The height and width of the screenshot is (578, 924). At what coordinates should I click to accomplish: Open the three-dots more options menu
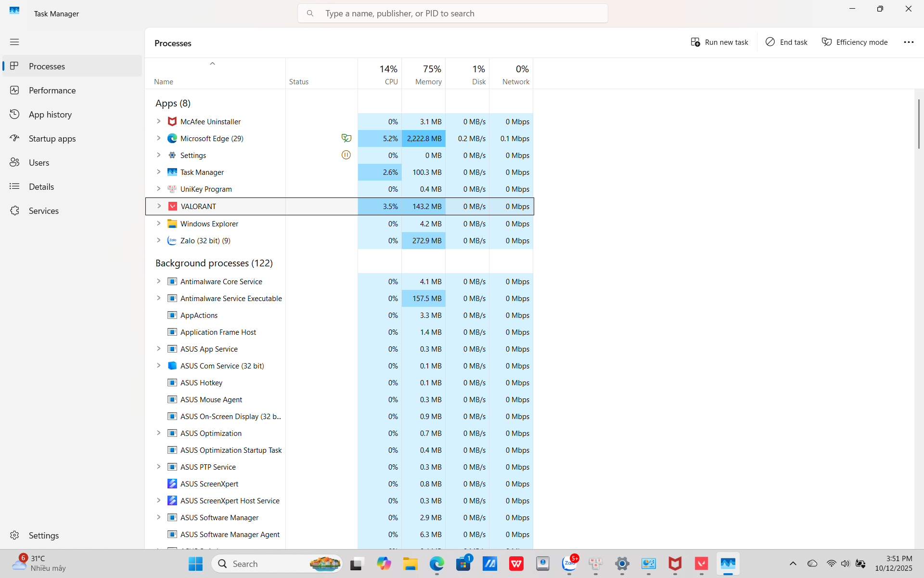pyautogui.click(x=908, y=42)
